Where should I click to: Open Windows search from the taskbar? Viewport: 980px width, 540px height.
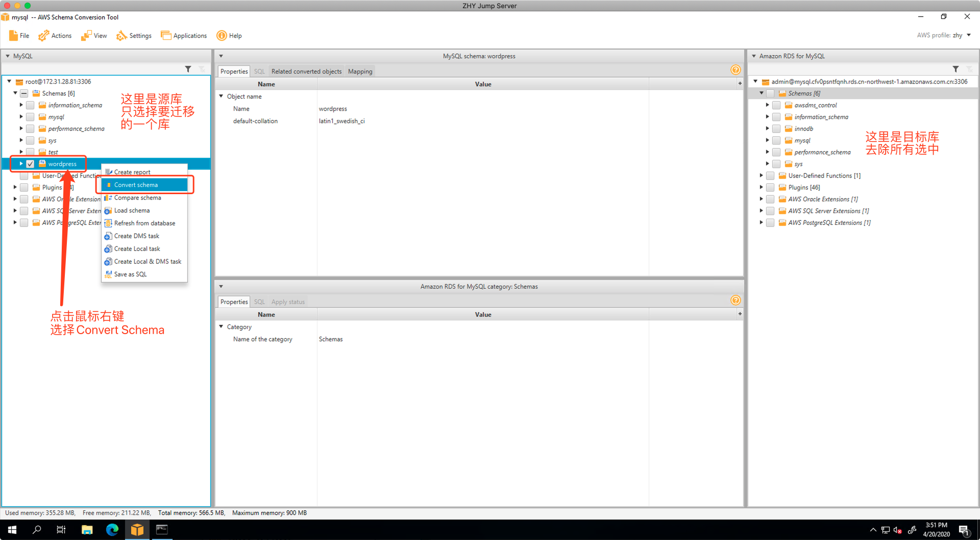click(x=37, y=530)
